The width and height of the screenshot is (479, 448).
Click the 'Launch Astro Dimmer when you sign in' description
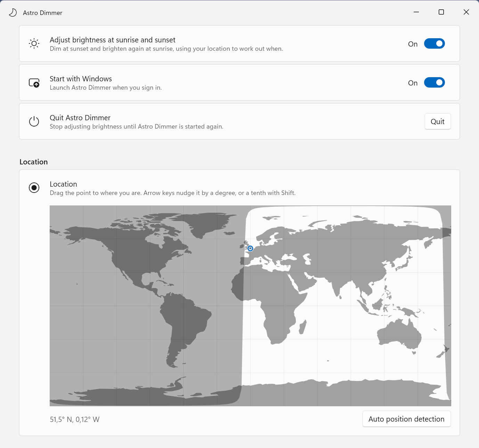pyautogui.click(x=106, y=88)
